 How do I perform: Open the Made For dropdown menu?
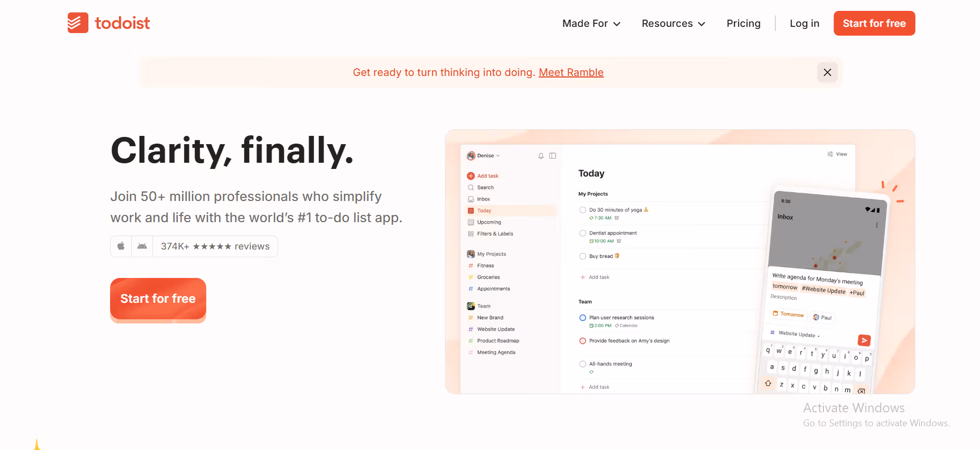[x=591, y=23]
